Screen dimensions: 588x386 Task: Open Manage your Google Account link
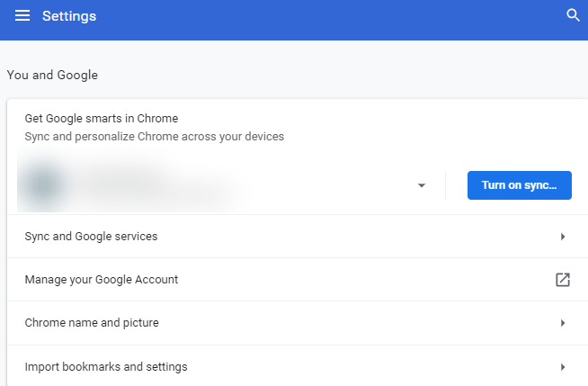(298, 280)
